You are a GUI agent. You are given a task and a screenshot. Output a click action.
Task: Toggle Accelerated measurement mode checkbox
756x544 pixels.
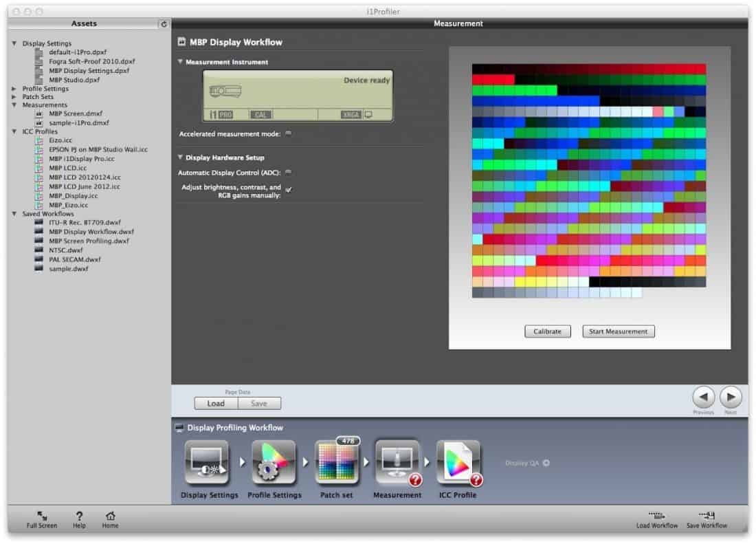[288, 134]
